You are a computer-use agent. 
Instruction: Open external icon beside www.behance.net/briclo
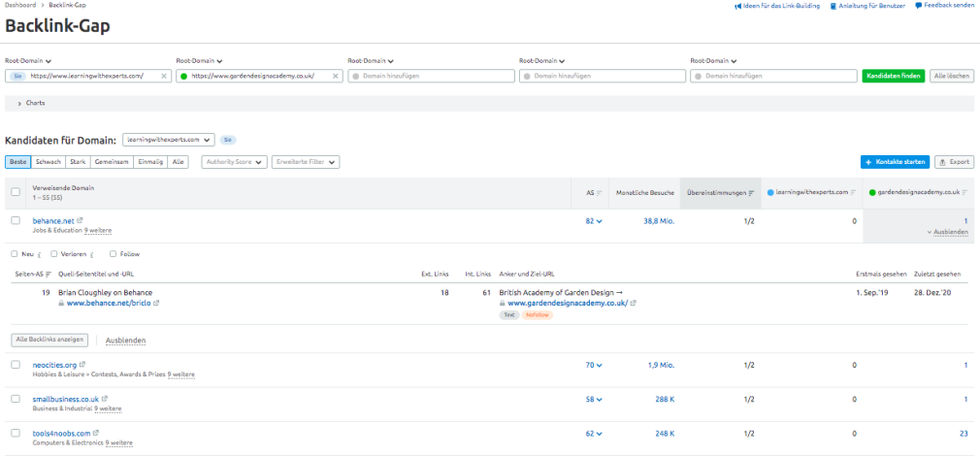156,303
